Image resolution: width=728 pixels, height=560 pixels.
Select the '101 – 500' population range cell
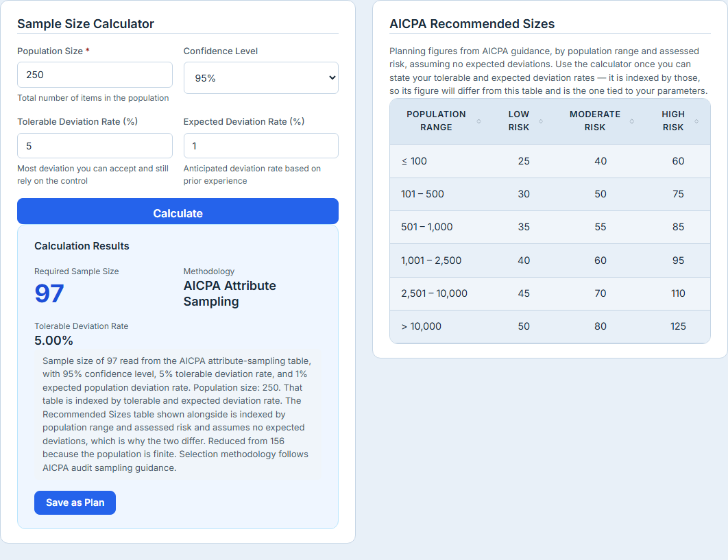click(x=441, y=194)
